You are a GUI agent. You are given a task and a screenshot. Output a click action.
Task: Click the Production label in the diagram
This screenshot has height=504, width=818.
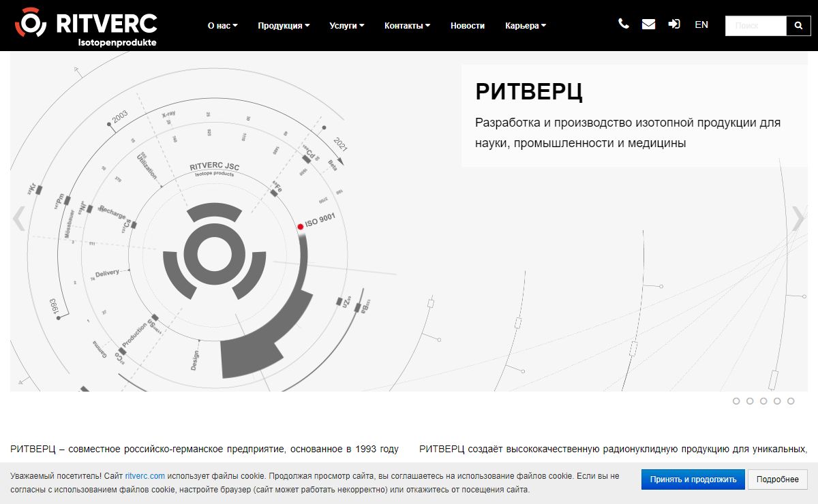coord(134,336)
